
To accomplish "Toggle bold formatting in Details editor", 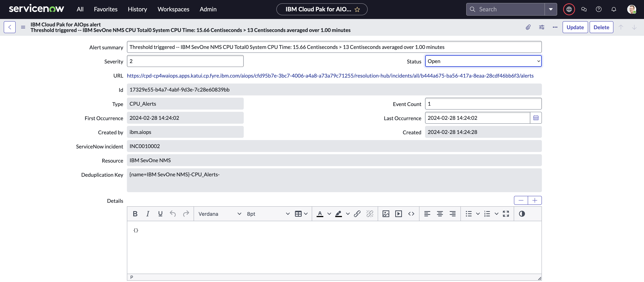I will tap(135, 214).
